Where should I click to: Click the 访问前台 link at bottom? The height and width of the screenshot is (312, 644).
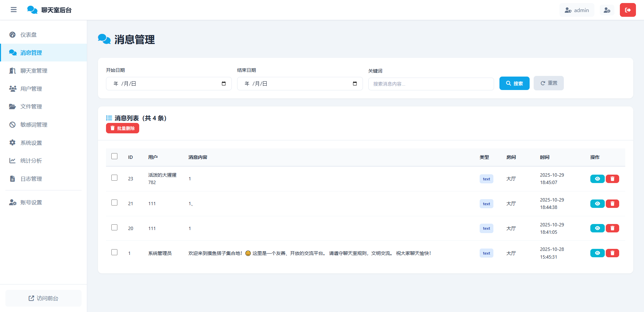click(x=43, y=298)
